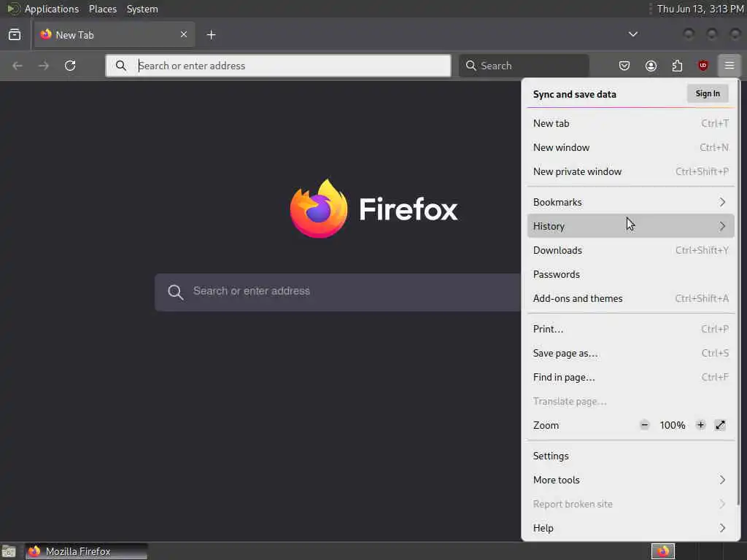Expand the Help submenu
The height and width of the screenshot is (560, 747).
pos(631,528)
